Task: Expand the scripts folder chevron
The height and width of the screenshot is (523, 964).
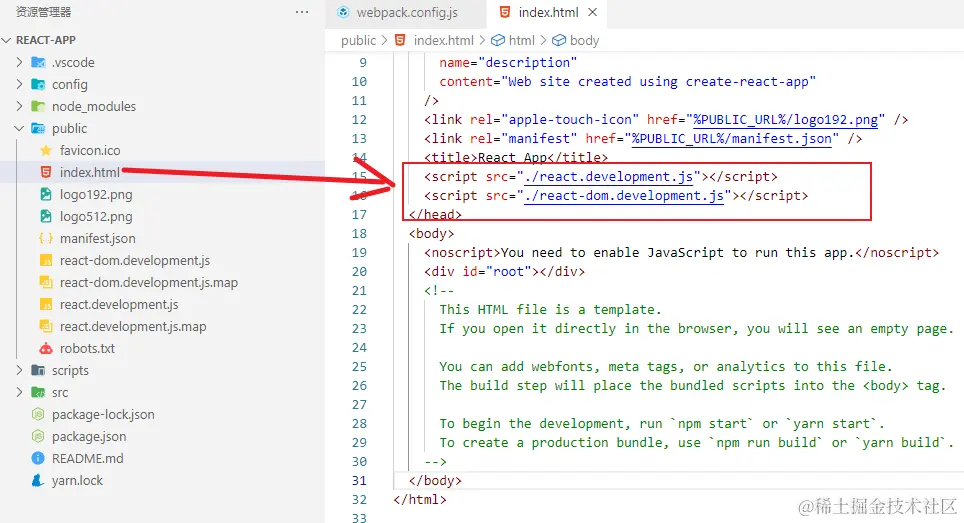Action: pyautogui.click(x=19, y=371)
